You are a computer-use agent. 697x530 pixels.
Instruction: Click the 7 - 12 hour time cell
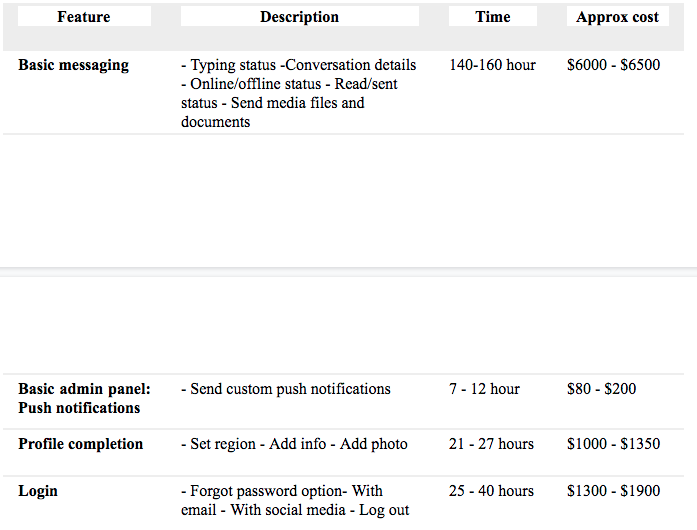point(484,389)
